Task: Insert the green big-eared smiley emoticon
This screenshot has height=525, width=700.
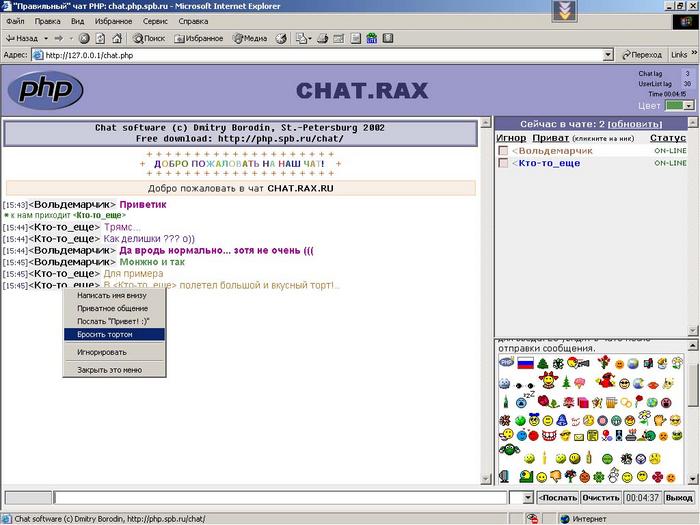Action: pos(510,450)
